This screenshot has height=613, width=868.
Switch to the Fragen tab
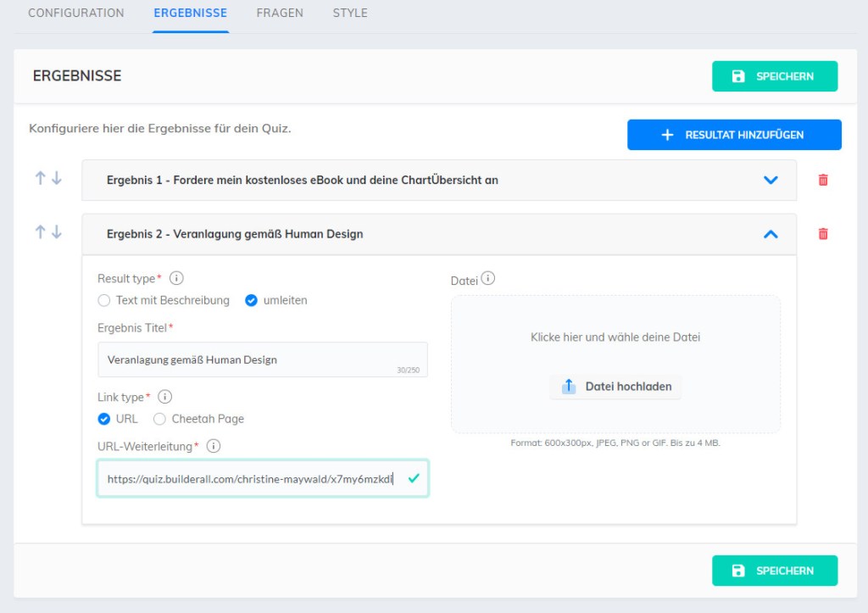(280, 14)
